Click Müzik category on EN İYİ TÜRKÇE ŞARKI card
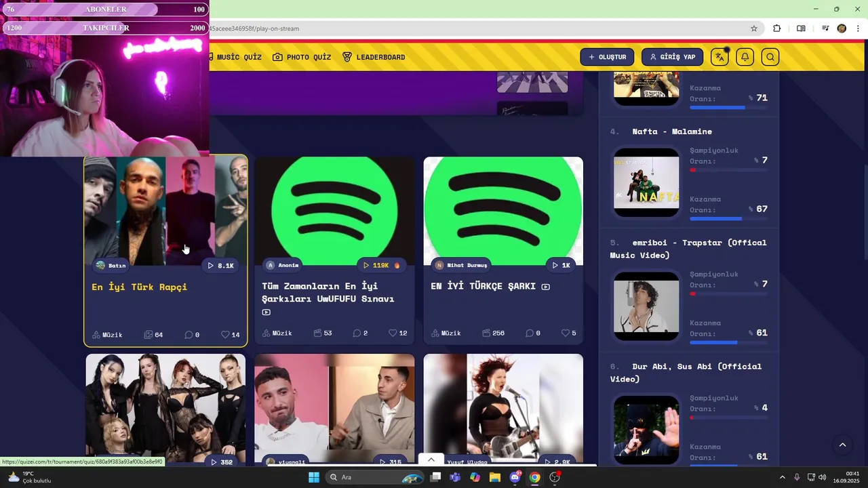 click(x=446, y=333)
